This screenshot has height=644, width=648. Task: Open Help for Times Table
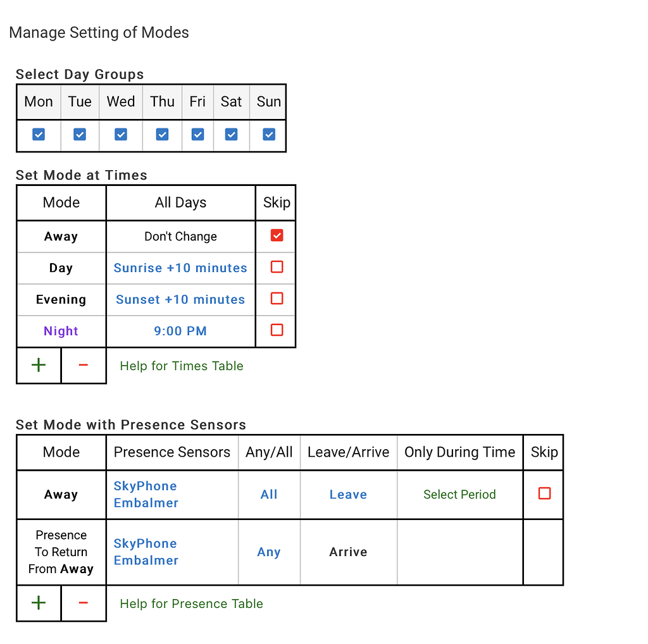point(181,366)
